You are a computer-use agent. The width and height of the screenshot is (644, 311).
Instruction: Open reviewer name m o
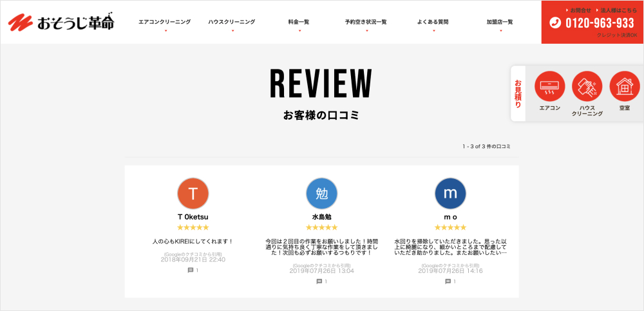[x=451, y=217]
